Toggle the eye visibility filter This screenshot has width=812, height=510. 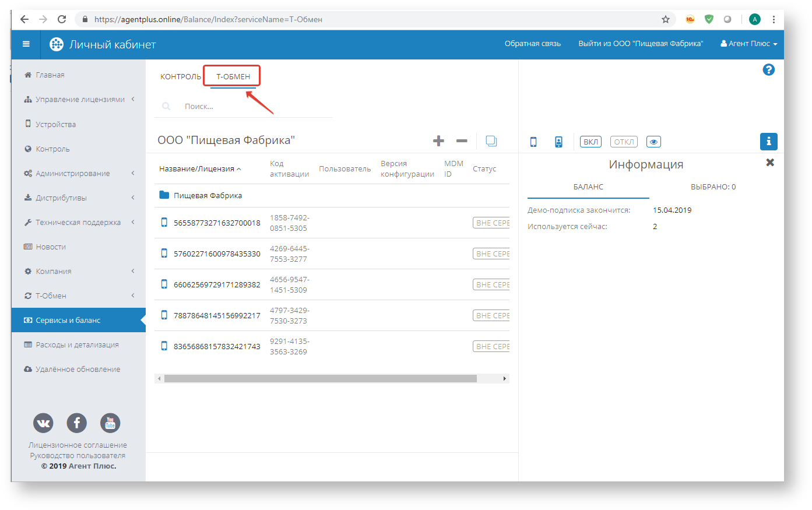point(653,142)
